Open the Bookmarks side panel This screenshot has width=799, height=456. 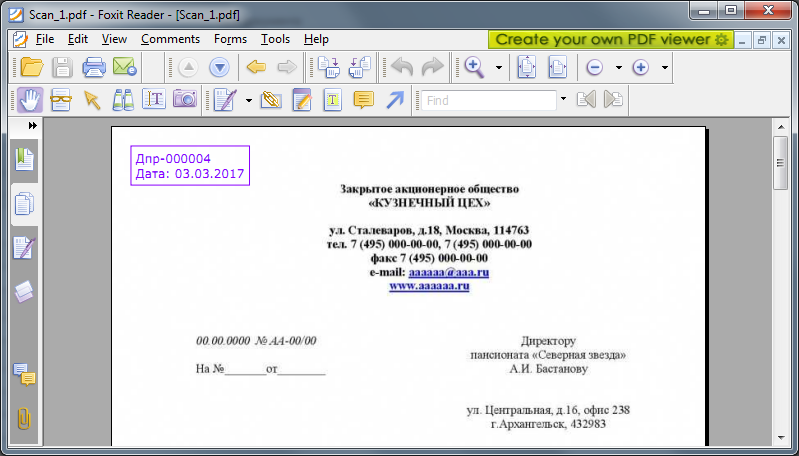(24, 158)
